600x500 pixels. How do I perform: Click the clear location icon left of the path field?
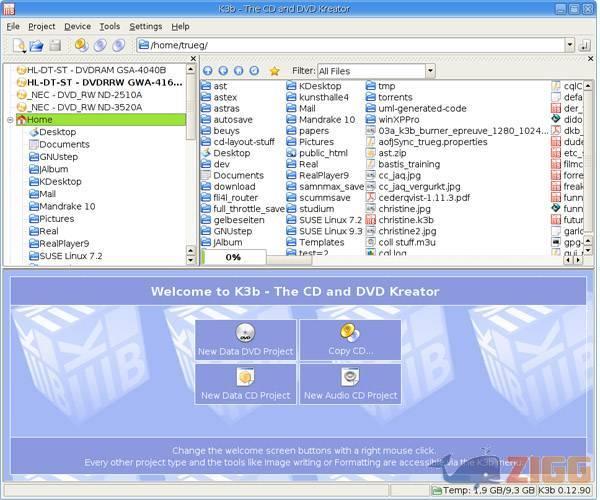pyautogui.click(x=143, y=46)
